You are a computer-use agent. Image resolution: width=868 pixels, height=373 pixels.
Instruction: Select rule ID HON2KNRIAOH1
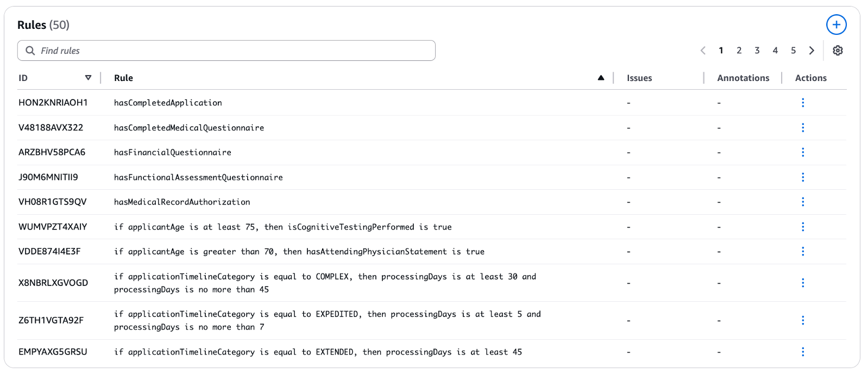click(x=53, y=103)
